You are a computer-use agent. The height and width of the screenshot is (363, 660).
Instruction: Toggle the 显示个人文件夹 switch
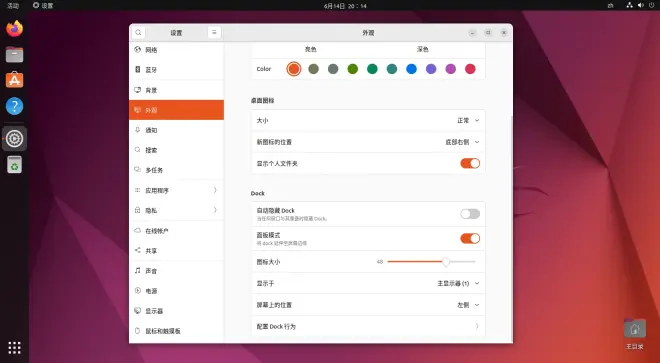pos(470,163)
